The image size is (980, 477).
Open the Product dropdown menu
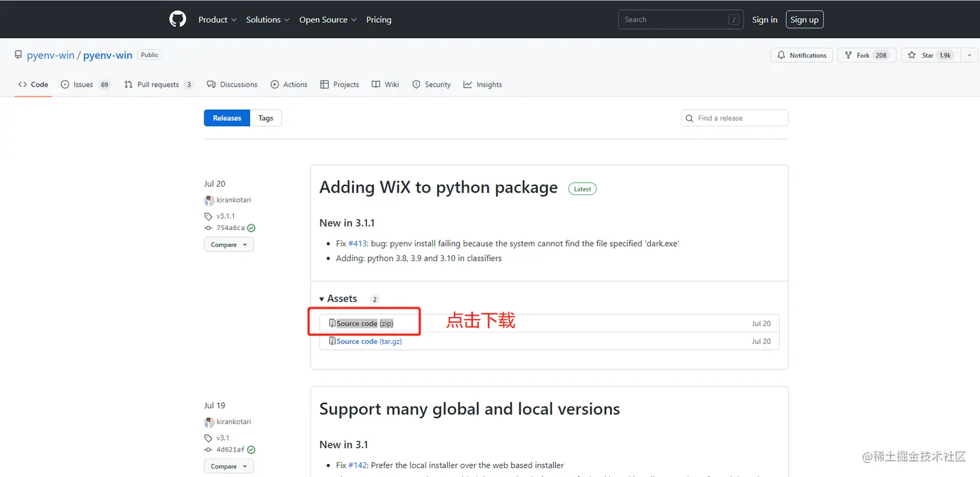[x=217, y=19]
